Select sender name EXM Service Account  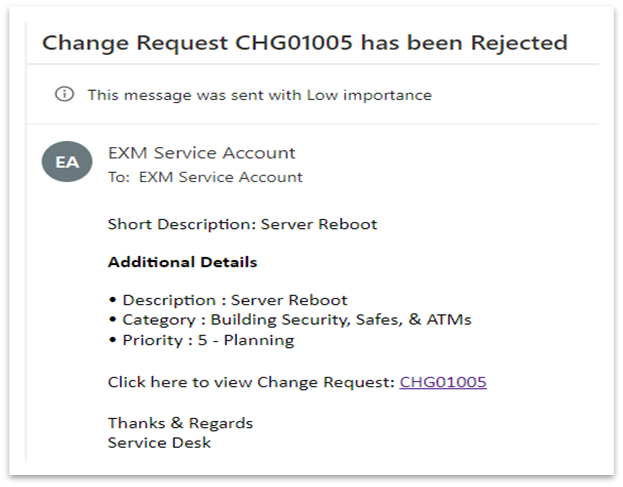tap(201, 153)
